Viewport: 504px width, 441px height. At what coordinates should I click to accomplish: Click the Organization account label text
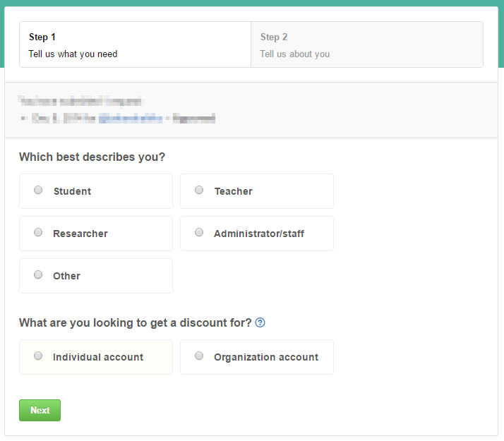coord(266,357)
